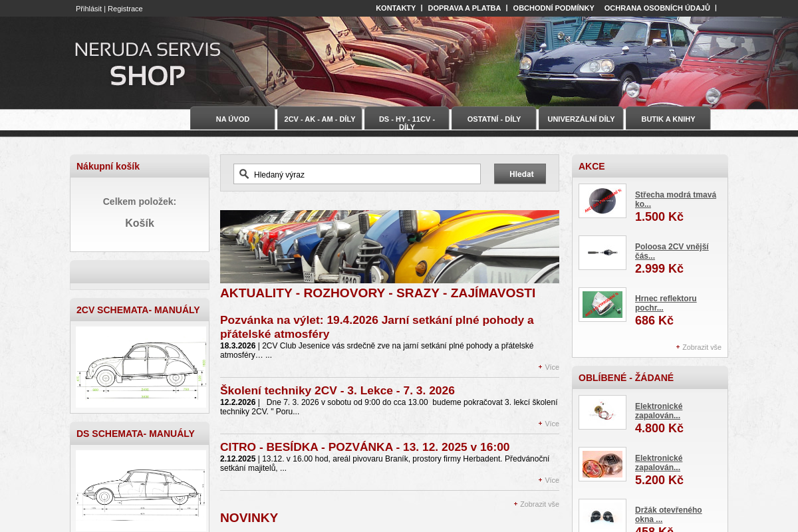
Task: Click the Registrace link
Action: click(x=125, y=9)
